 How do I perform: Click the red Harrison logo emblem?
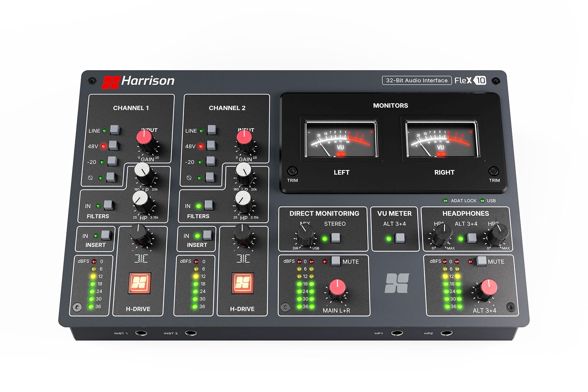111,82
